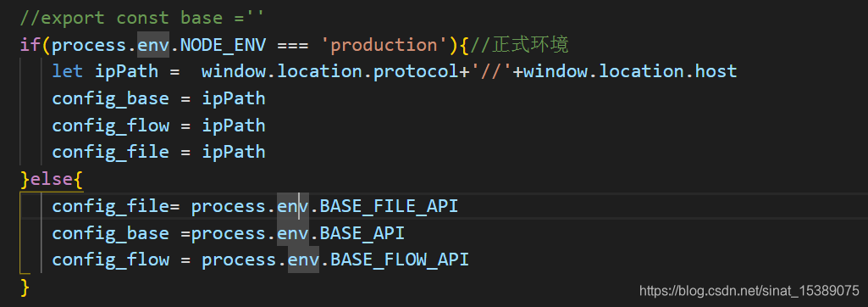Click config_flow in else block
This screenshot has width=868, height=307.
(x=111, y=260)
